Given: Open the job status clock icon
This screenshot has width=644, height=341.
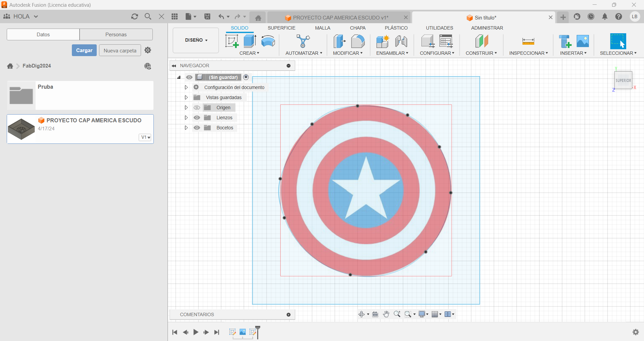Looking at the screenshot, I should coord(591,16).
